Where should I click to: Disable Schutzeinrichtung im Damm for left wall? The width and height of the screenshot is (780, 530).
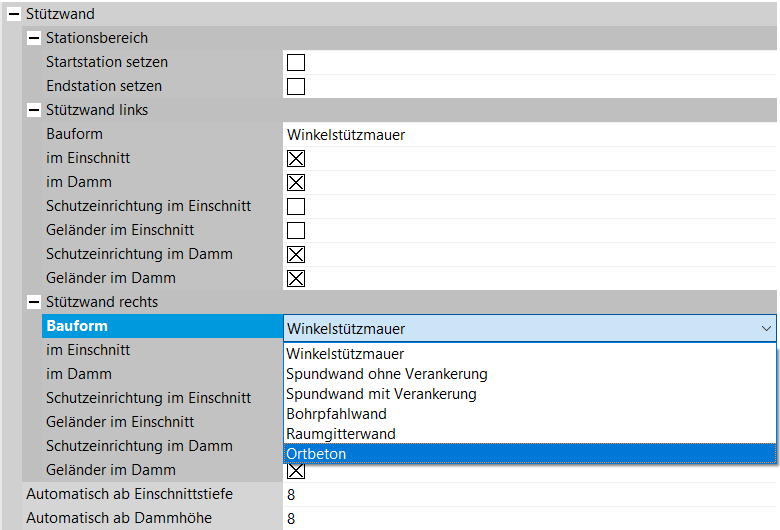point(296,254)
